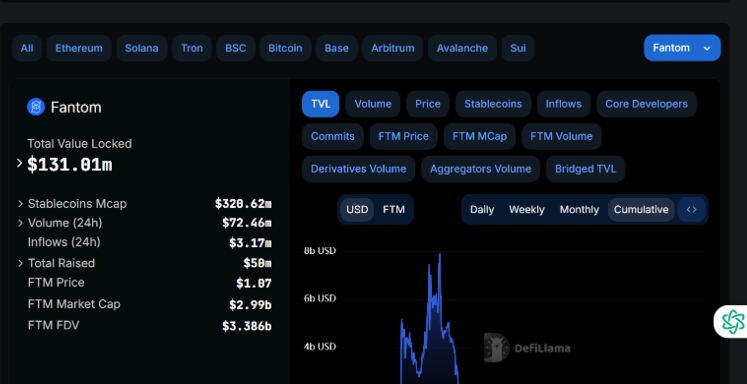Select the Bitcoin chain tab
Viewport: 747px width, 384px height.
click(285, 48)
